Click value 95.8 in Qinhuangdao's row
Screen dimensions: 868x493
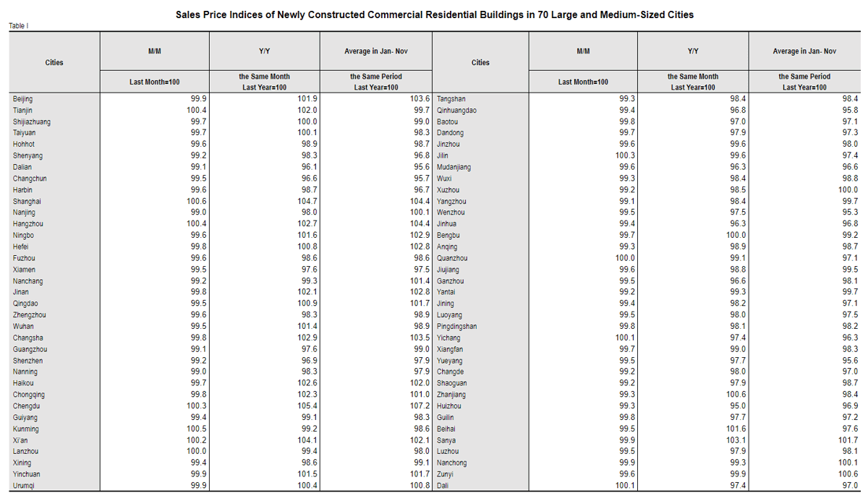tap(850, 111)
